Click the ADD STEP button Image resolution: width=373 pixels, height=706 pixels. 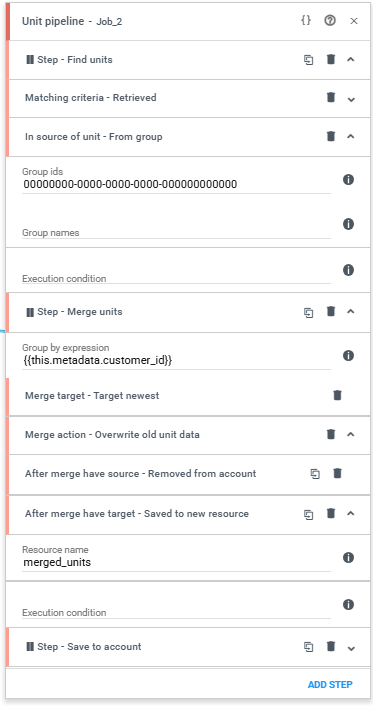point(330,684)
